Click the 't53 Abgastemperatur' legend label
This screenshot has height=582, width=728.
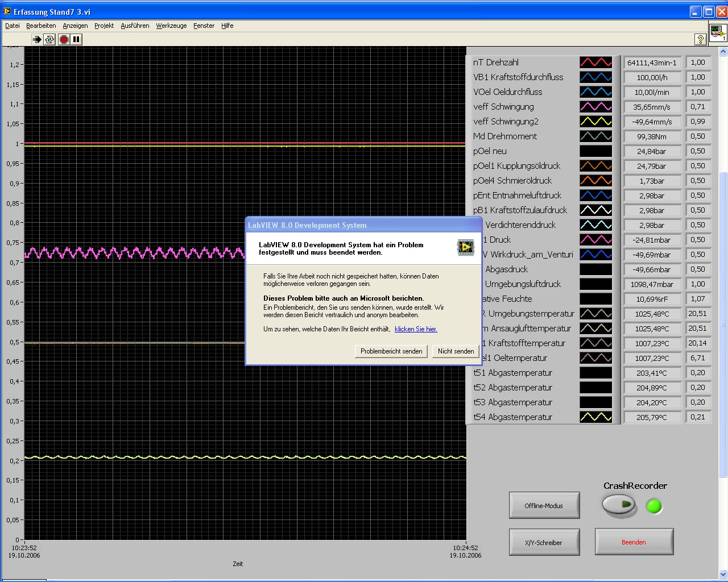[513, 402]
